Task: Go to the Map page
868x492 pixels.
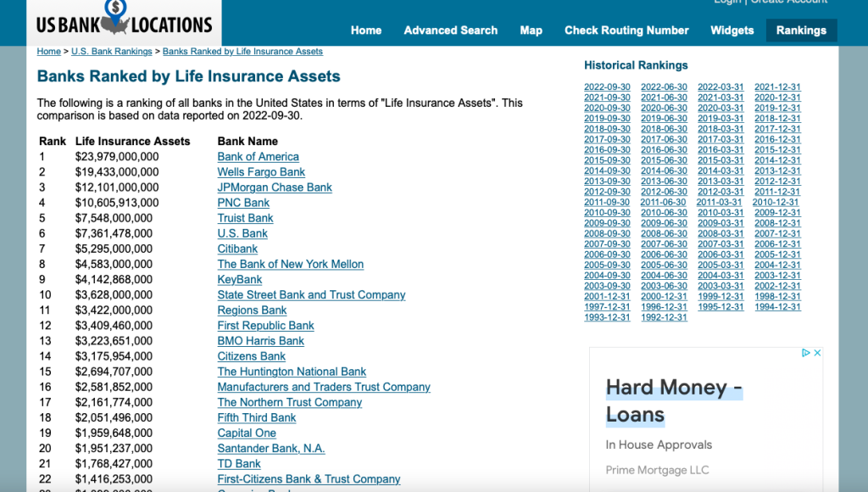Action: coord(531,31)
